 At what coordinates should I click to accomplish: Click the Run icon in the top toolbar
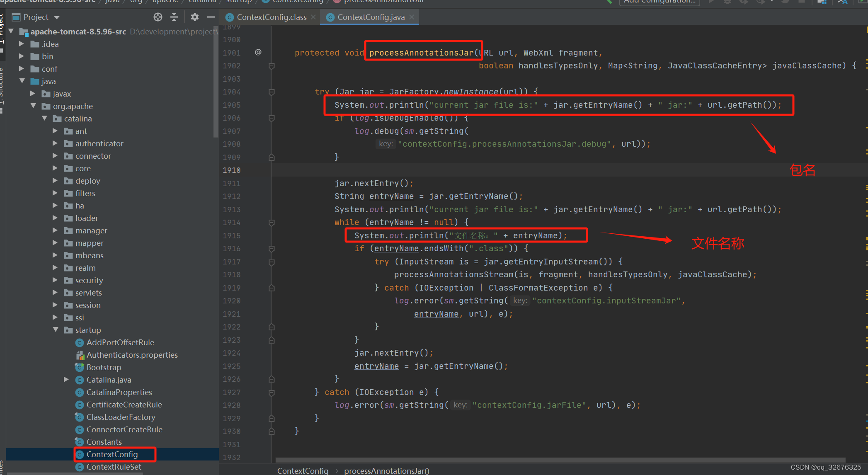pyautogui.click(x=711, y=2)
